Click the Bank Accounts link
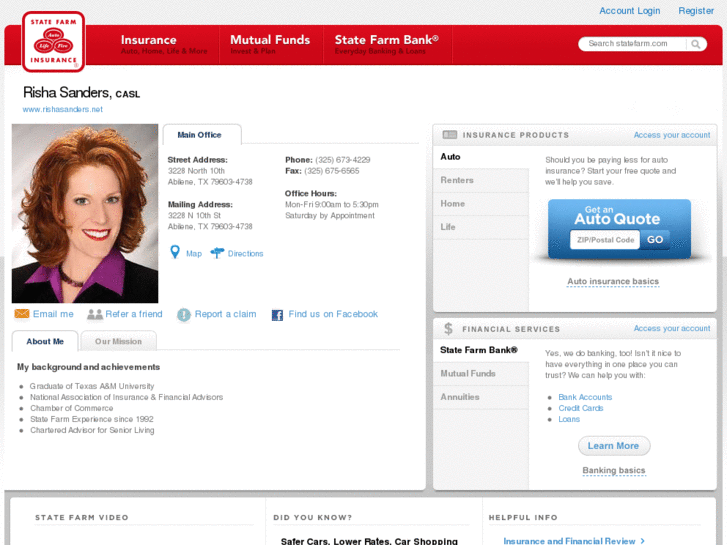 click(x=585, y=397)
